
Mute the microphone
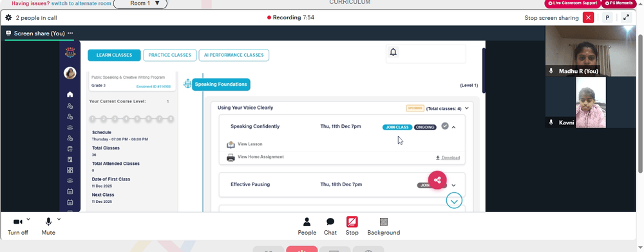coord(48,226)
